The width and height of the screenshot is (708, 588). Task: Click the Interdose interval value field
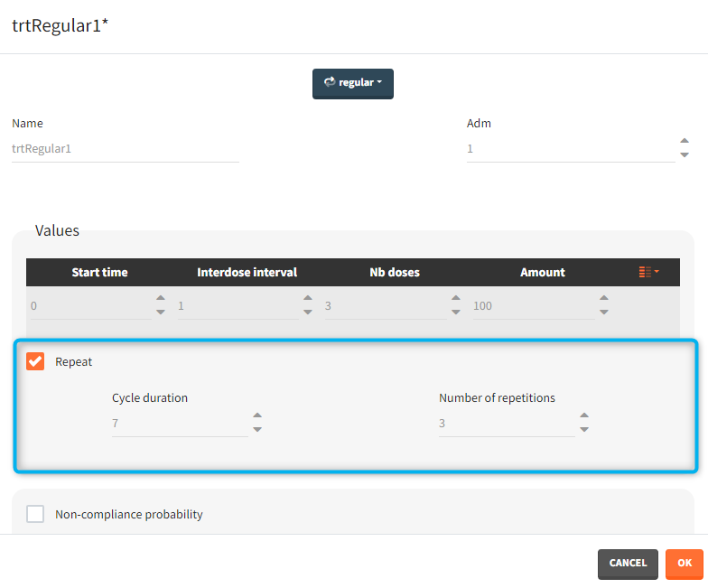click(x=237, y=306)
